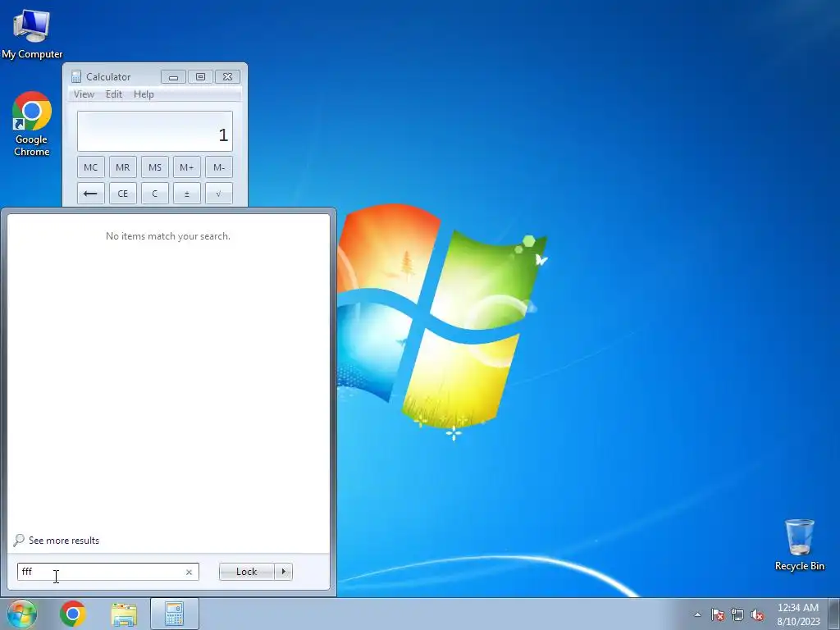Click the M- memory subtract button
The height and width of the screenshot is (630, 840).
[219, 167]
